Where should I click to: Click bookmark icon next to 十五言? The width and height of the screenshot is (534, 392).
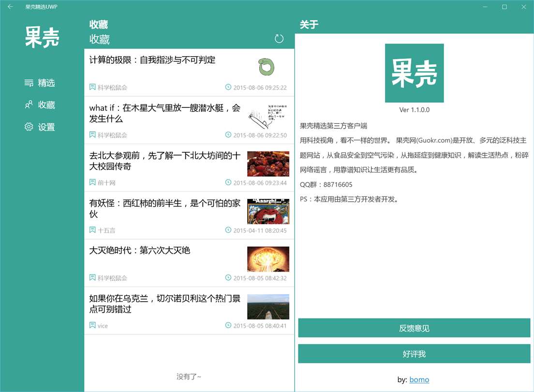92,230
